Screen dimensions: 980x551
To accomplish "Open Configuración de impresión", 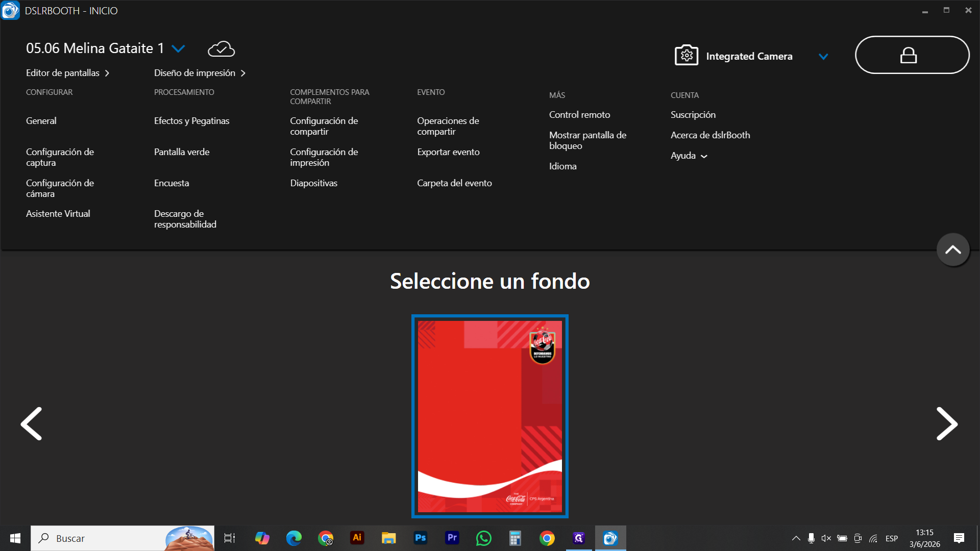I will tap(324, 157).
